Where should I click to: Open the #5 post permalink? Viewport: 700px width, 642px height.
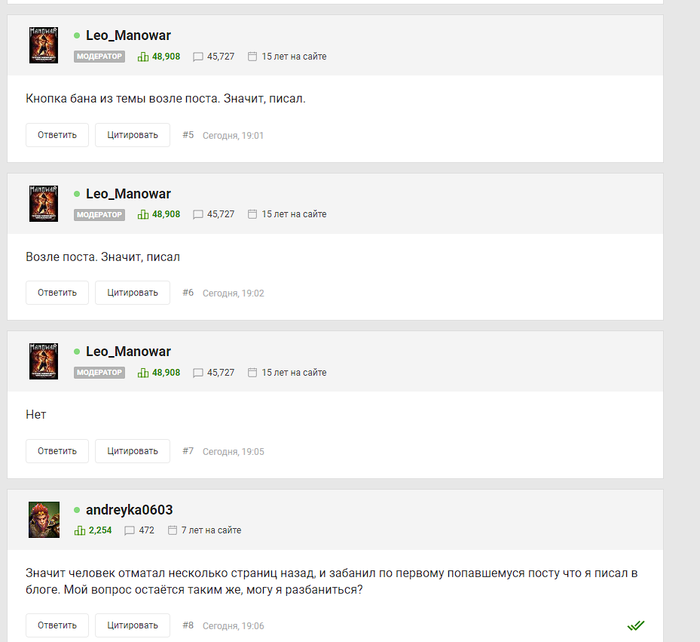(x=188, y=135)
